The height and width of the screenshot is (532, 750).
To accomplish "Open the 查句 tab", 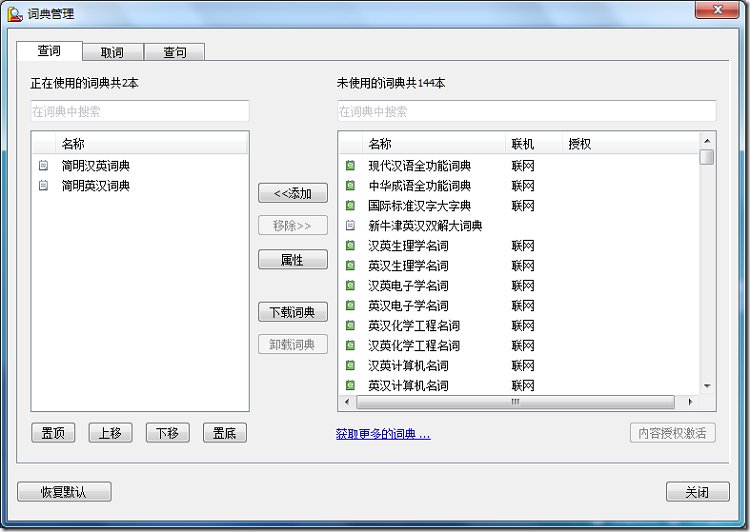I will [175, 52].
